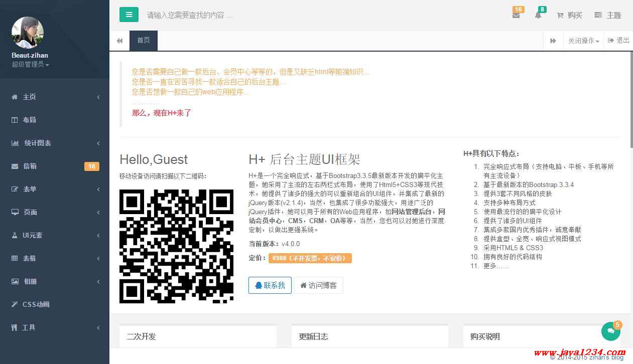
Task: Click the red text 那么，现在H+来了
Action: 162,113
